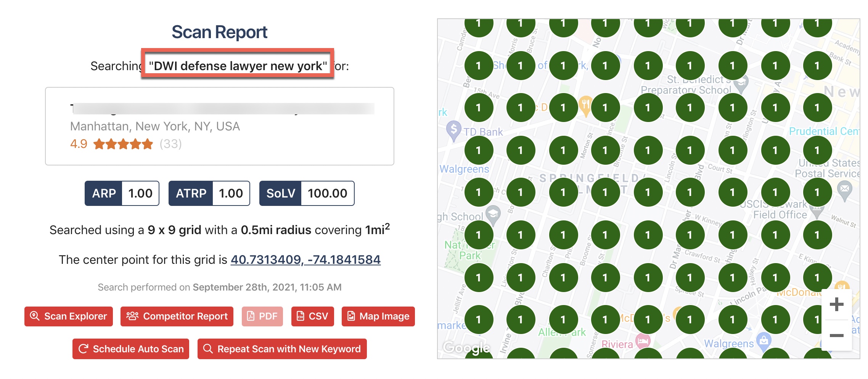Click the TD Bank dollar pin
This screenshot has width=868, height=379.
coord(453,130)
